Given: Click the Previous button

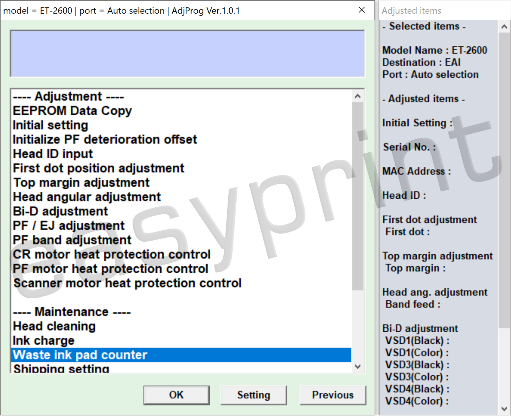Looking at the screenshot, I should (x=333, y=395).
